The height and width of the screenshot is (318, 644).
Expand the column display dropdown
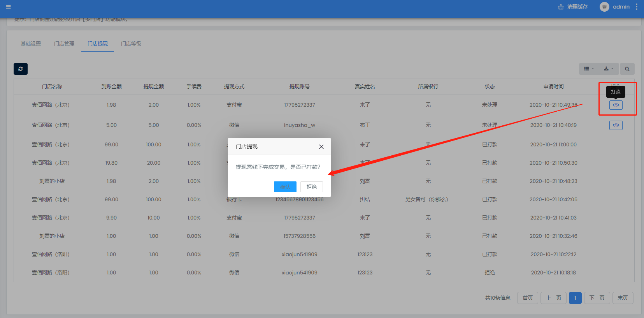(589, 69)
